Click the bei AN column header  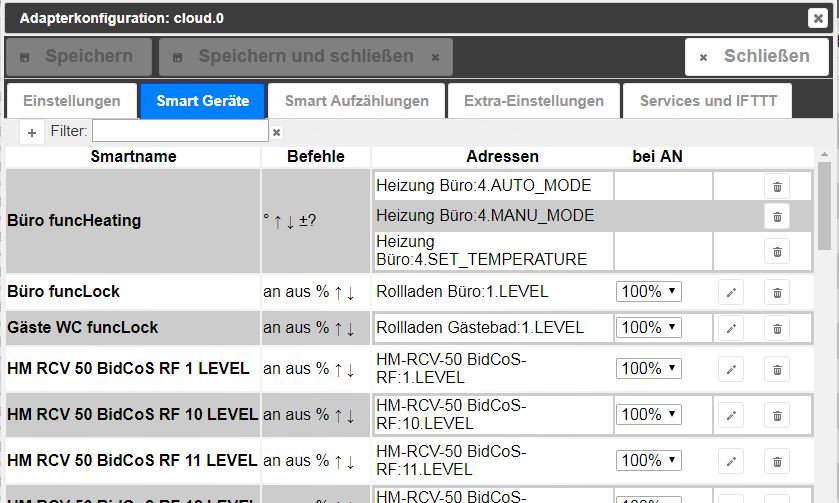click(657, 157)
